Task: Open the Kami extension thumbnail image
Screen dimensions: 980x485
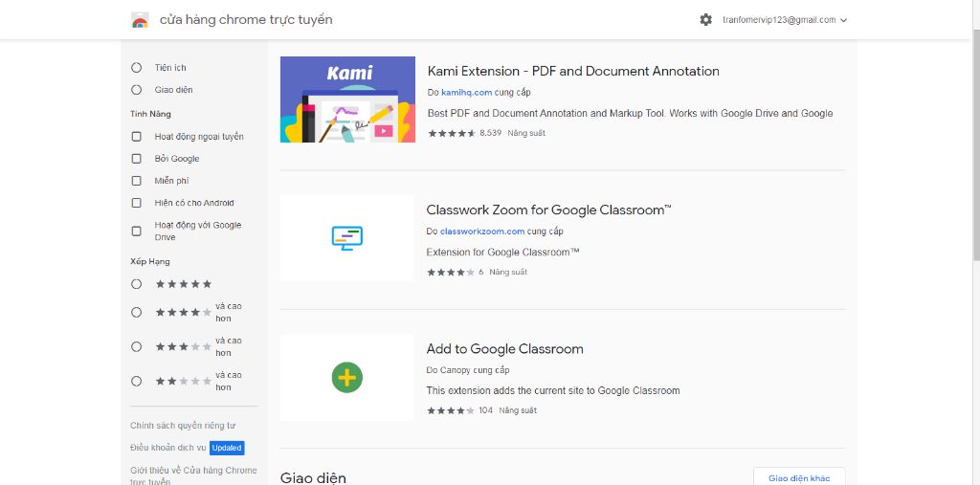Action: pos(347,99)
